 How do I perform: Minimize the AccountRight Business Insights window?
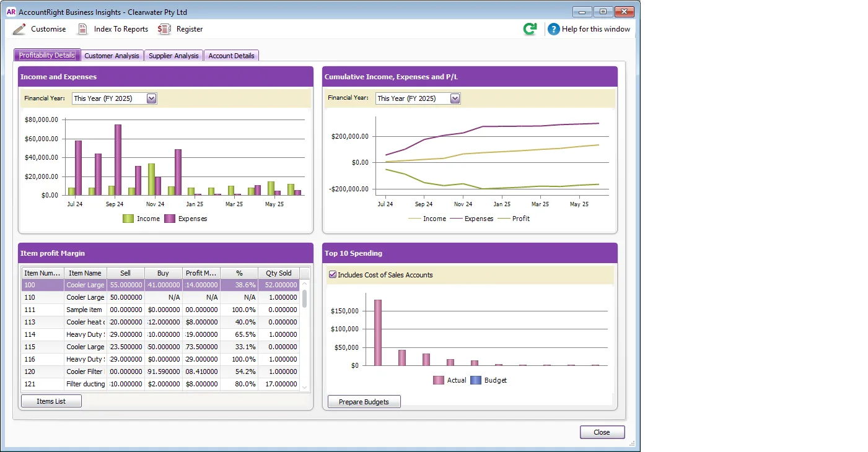click(x=582, y=12)
